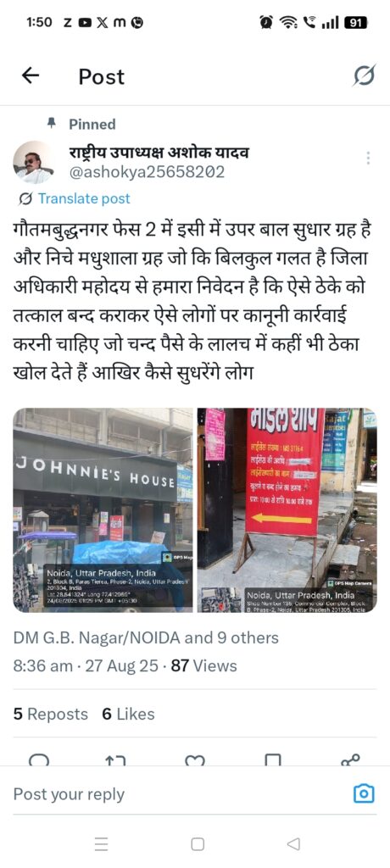Bookmark the post with the bookmark icon
The height and width of the screenshot is (868, 390).
click(272, 759)
